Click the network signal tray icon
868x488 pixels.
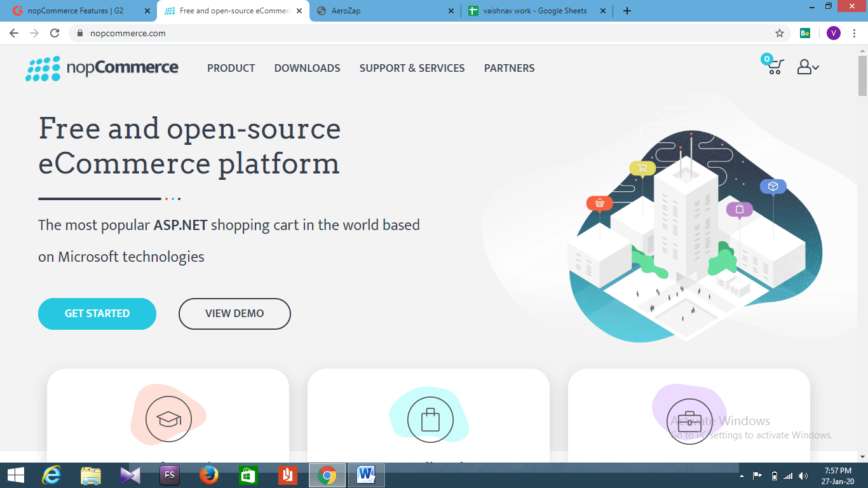(x=789, y=476)
